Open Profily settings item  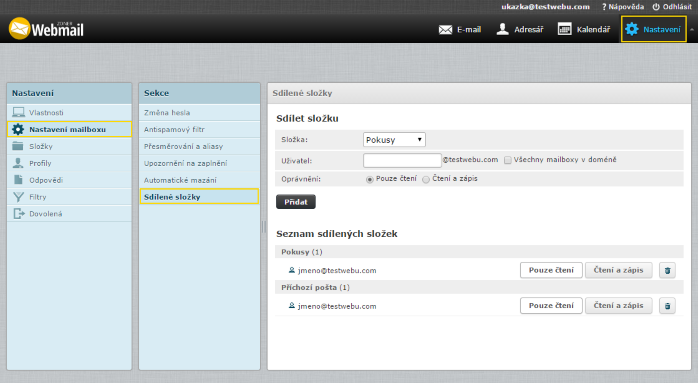[69, 163]
